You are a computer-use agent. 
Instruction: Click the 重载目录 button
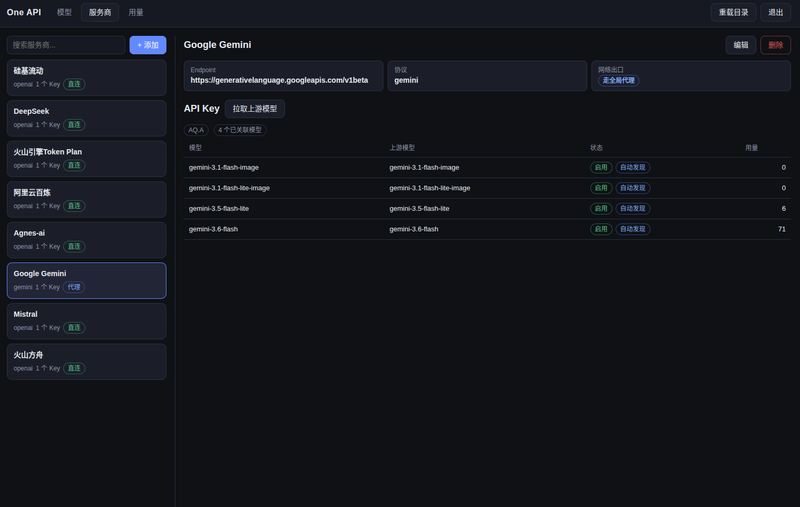coord(733,12)
